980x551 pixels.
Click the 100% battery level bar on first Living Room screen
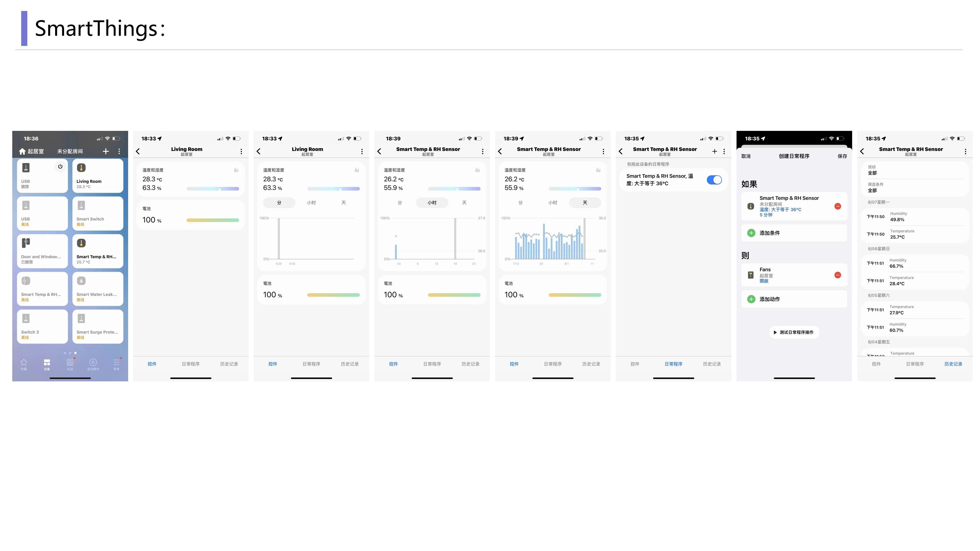(213, 220)
